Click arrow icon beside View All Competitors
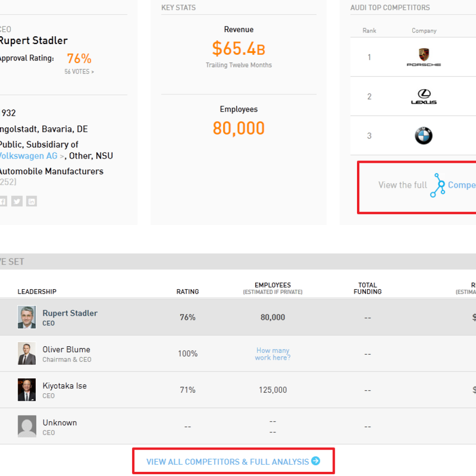The image size is (476, 476). pos(316,461)
